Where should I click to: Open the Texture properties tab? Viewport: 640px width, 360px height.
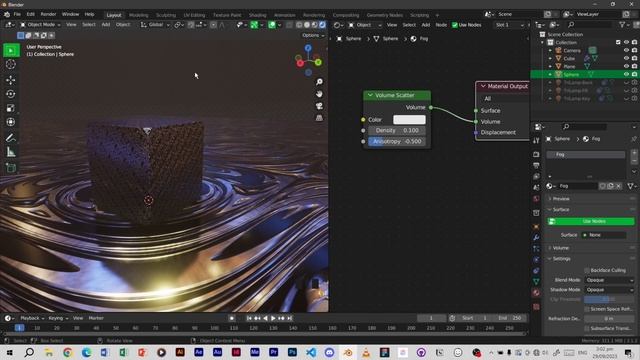(536, 307)
